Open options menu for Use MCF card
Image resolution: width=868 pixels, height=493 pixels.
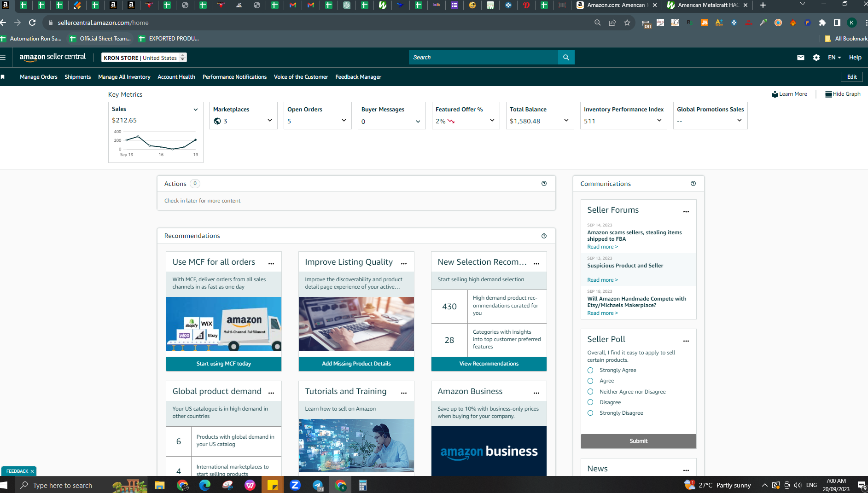pyautogui.click(x=271, y=263)
